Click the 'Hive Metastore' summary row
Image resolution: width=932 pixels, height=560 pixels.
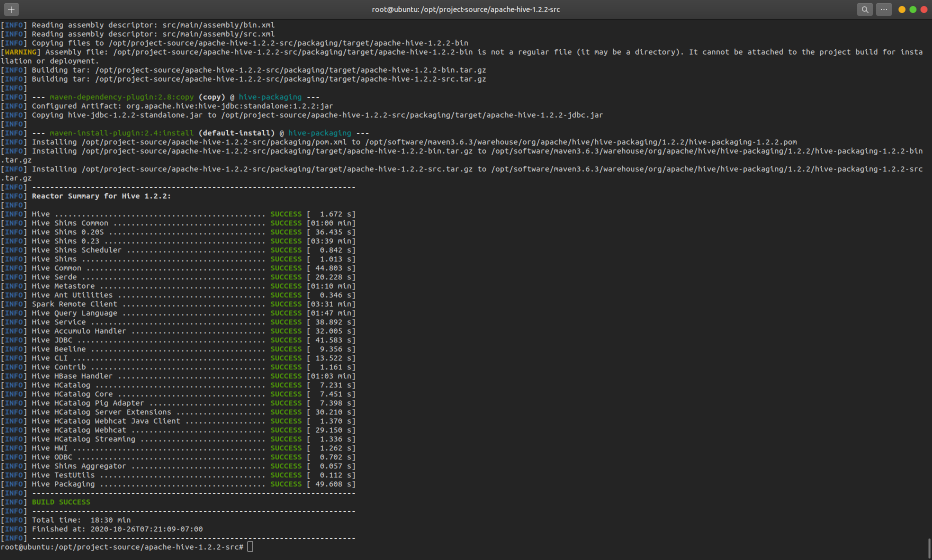pos(178,286)
